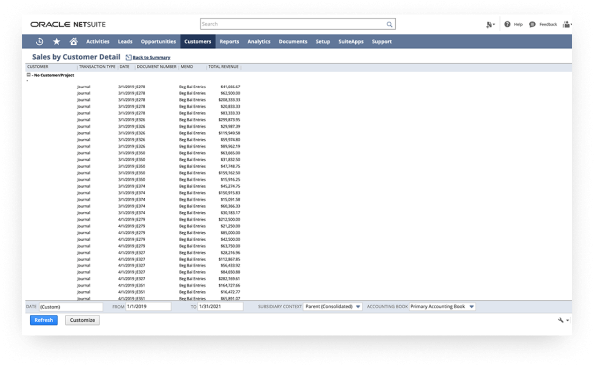Open the SuiteApps menu
This screenshot has width=594, height=366.
[x=351, y=42]
